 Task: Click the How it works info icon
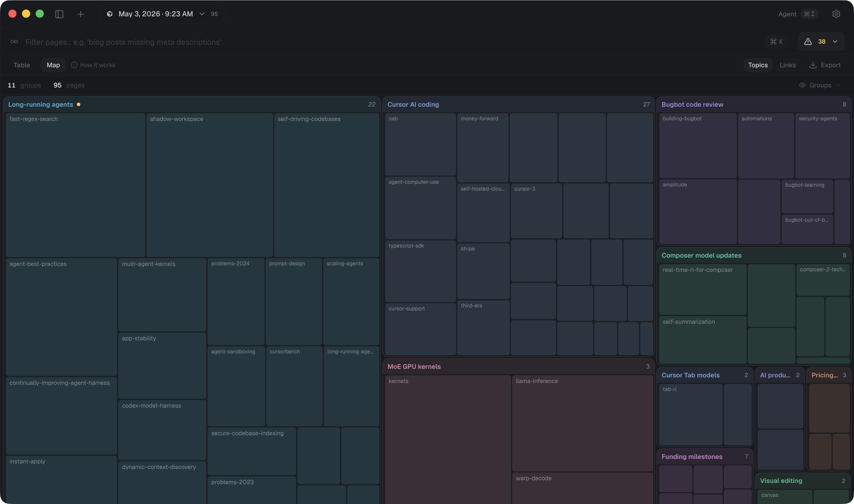[x=74, y=65]
